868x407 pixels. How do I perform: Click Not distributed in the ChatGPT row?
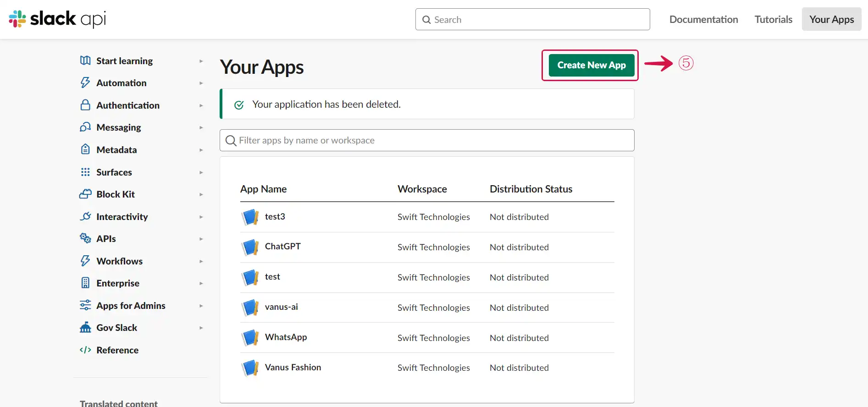tap(519, 247)
